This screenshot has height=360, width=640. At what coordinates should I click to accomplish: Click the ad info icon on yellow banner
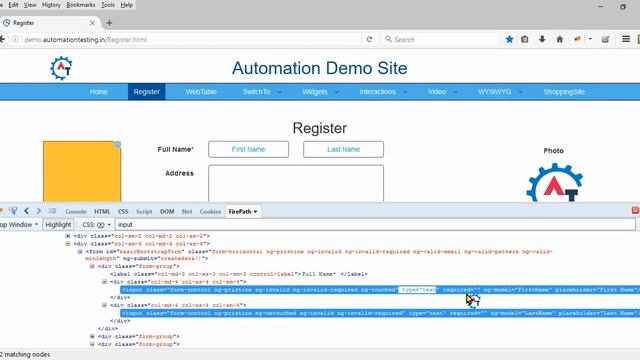point(118,144)
